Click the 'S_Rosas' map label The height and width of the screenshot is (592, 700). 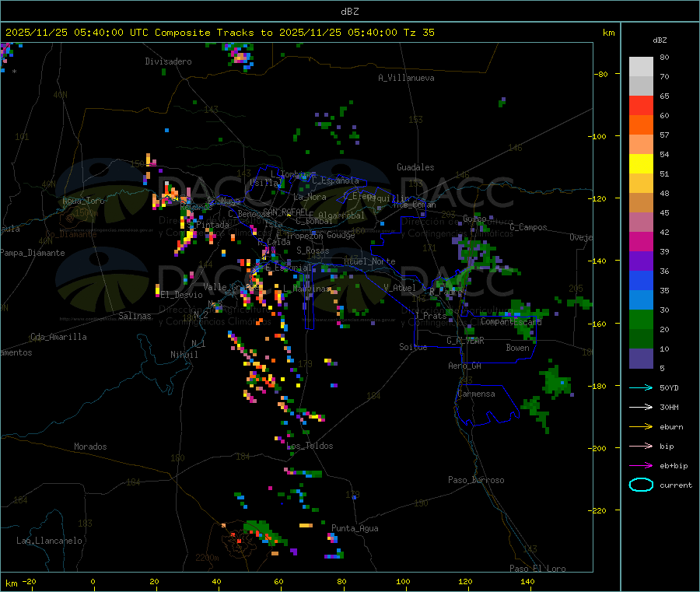[x=313, y=250]
